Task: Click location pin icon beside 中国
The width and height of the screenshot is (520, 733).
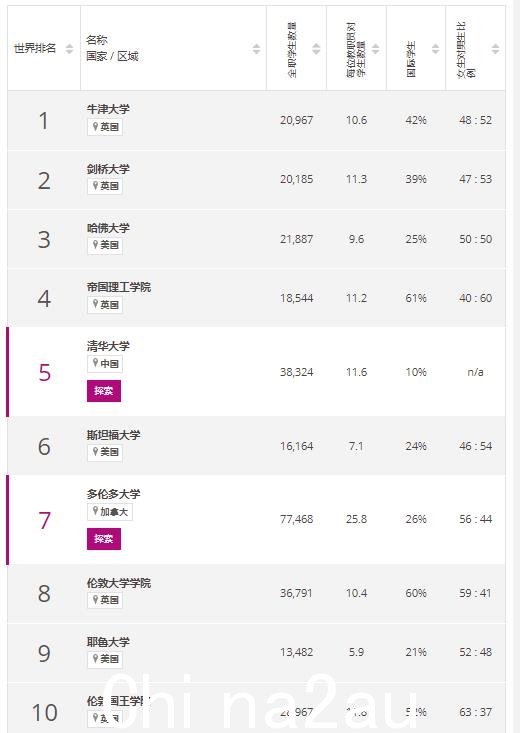Action: point(95,363)
